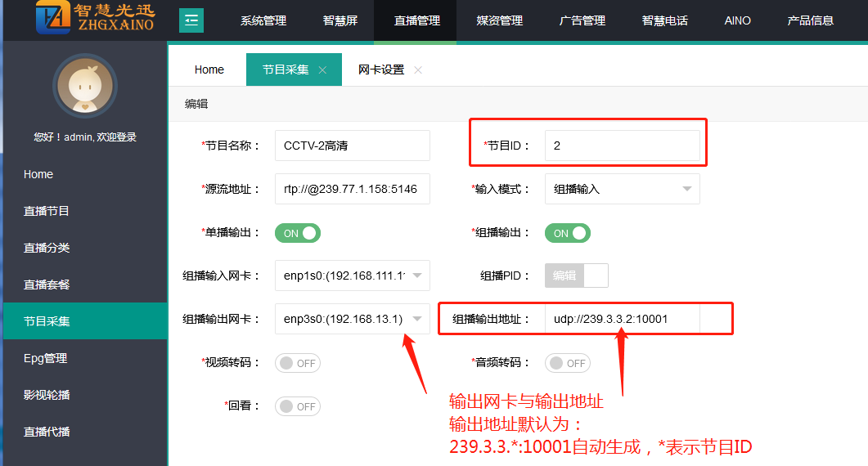Go to 直播节目 in the sidebar
The width and height of the screenshot is (868, 466).
click(x=47, y=211)
